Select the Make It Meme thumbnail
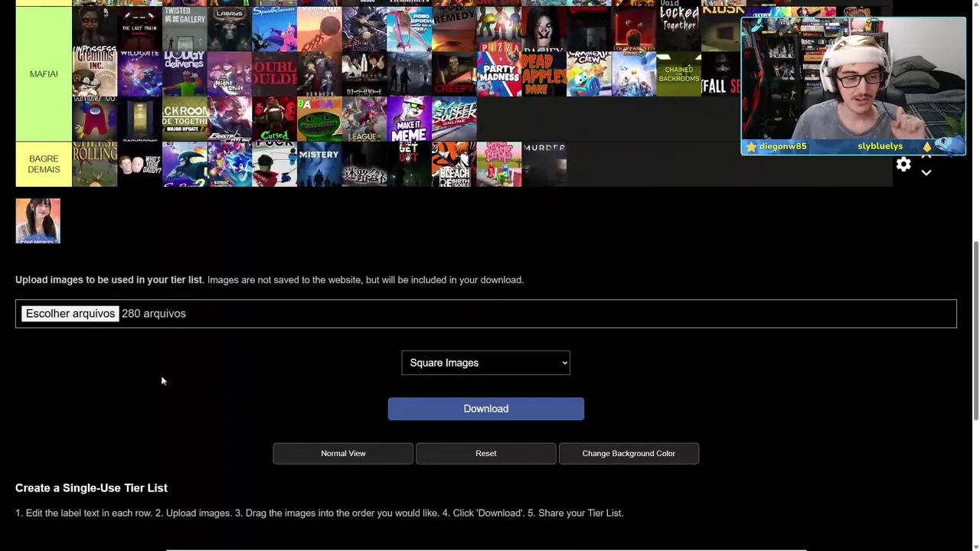 pyautogui.click(x=409, y=119)
